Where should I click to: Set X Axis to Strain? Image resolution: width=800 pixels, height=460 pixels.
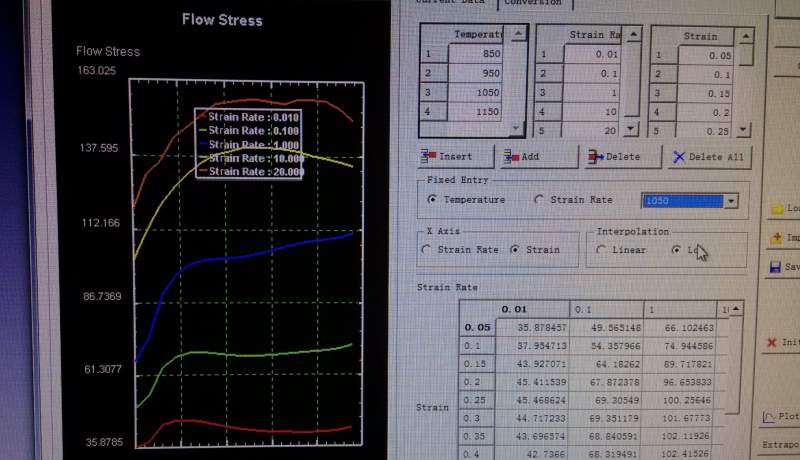click(515, 250)
